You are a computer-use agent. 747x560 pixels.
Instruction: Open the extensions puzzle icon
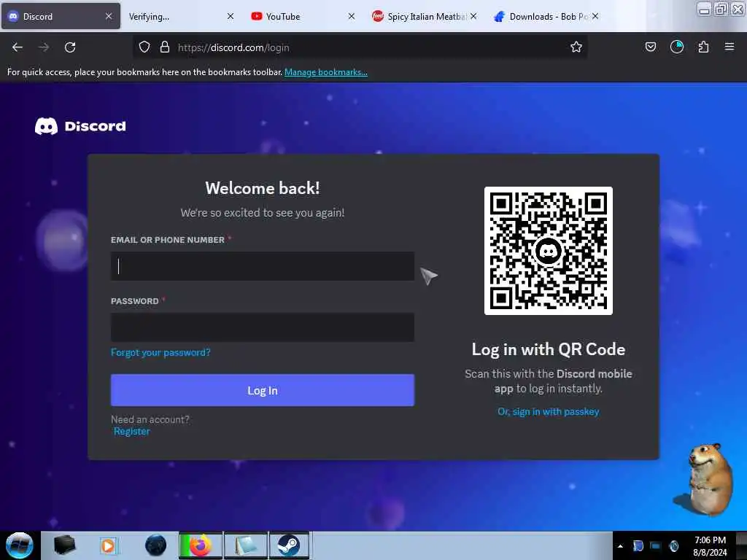pyautogui.click(x=703, y=47)
